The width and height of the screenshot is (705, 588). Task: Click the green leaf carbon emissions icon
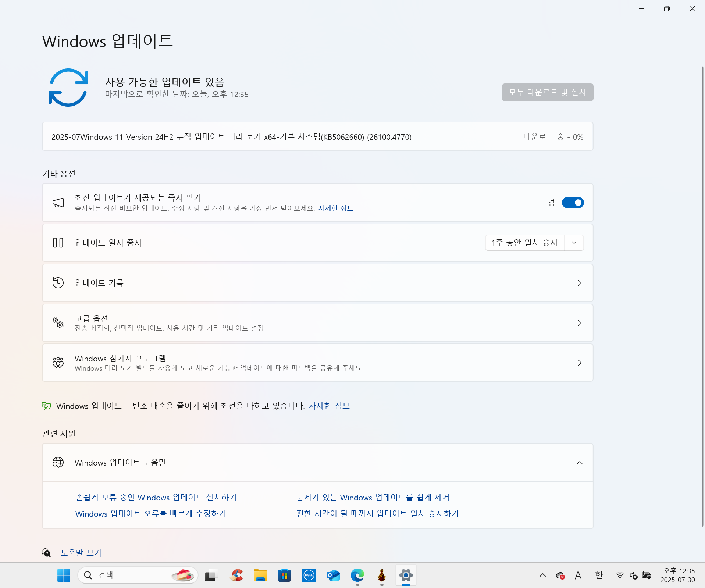[x=46, y=406]
